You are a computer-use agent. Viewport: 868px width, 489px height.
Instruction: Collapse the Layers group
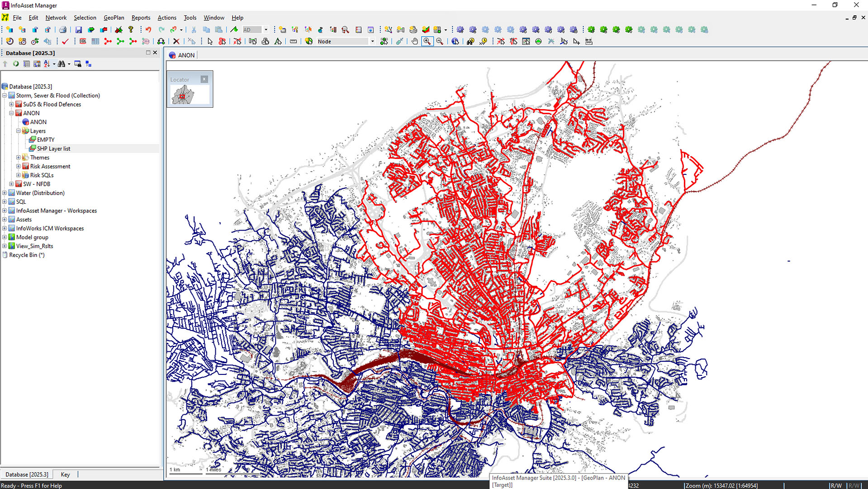click(x=19, y=131)
